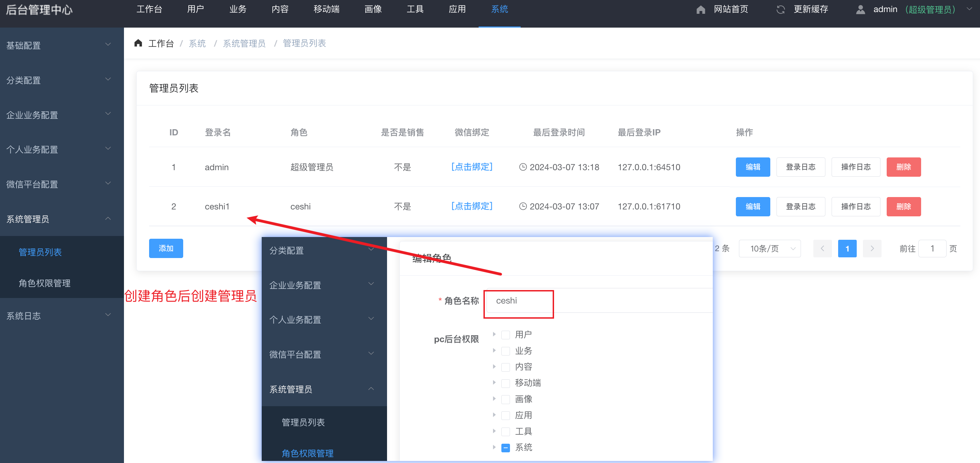Screen dimensions: 980x463
Task: Expand the 画像 permission tree node
Action: (x=494, y=399)
